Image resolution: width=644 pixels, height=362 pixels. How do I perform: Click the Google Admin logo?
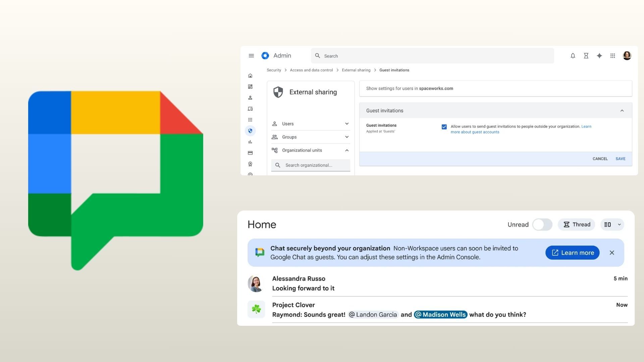pos(265,56)
